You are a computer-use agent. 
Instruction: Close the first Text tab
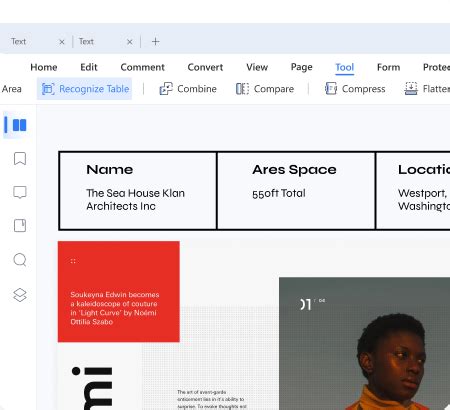(x=62, y=42)
